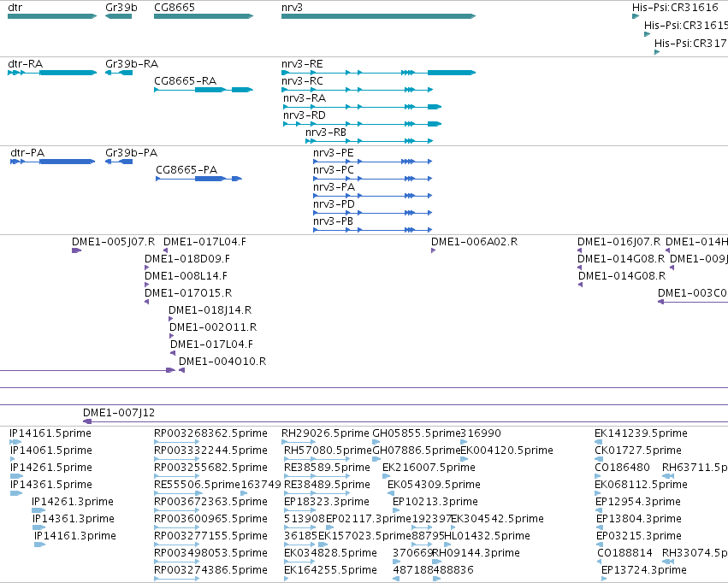Click RP003268362.5prime EST label
This screenshot has height=583, width=728.
pos(210,433)
